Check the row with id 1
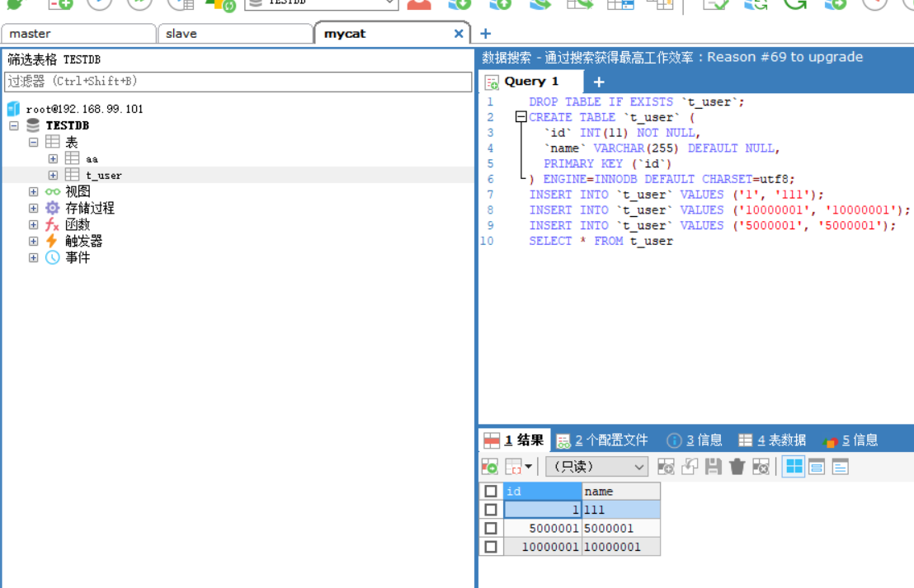914x588 pixels. click(x=491, y=510)
